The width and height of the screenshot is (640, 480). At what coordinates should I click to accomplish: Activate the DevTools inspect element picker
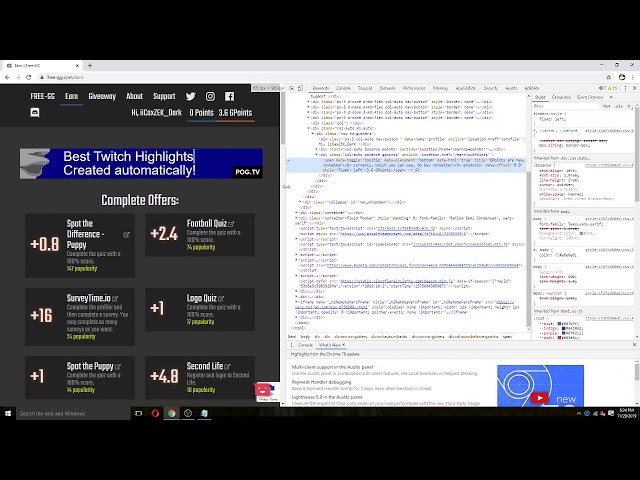pos(291,88)
